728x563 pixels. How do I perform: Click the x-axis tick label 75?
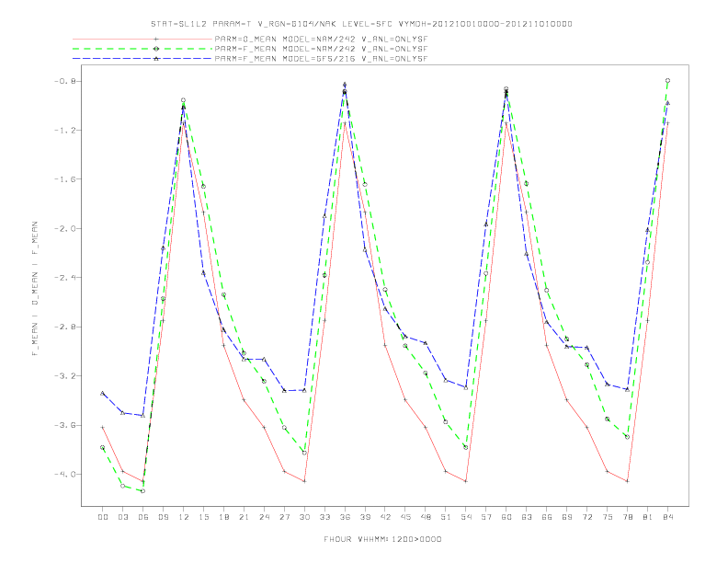point(608,517)
